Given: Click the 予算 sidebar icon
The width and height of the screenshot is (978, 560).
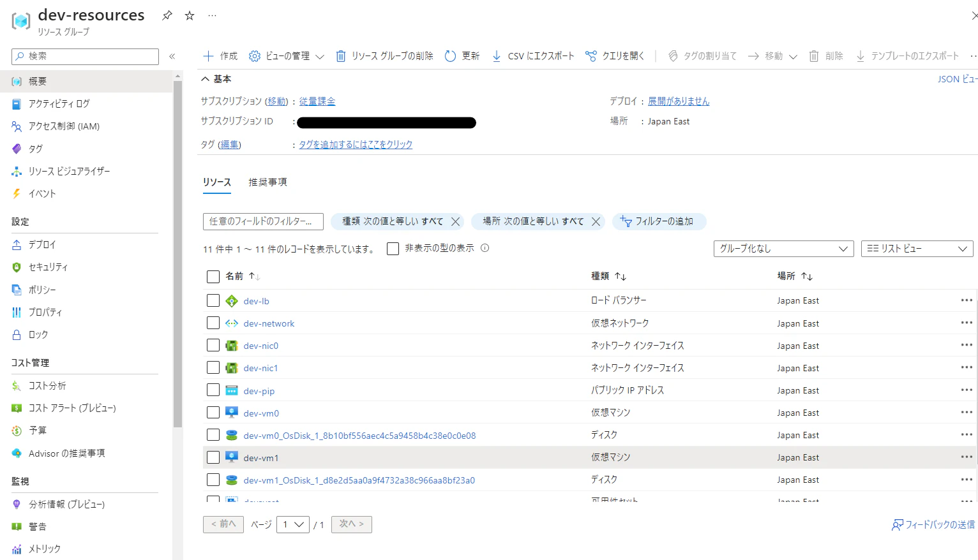Looking at the screenshot, I should pyautogui.click(x=17, y=431).
